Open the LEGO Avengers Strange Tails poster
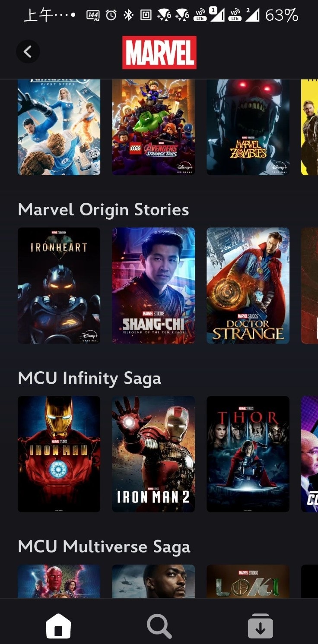This screenshot has height=644, width=318. coord(153,127)
